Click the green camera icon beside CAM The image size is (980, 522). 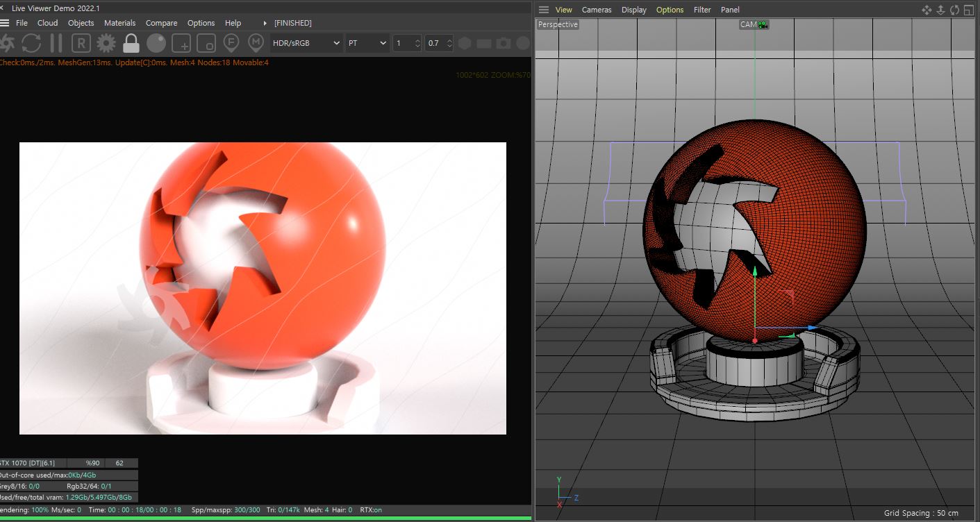(x=763, y=24)
